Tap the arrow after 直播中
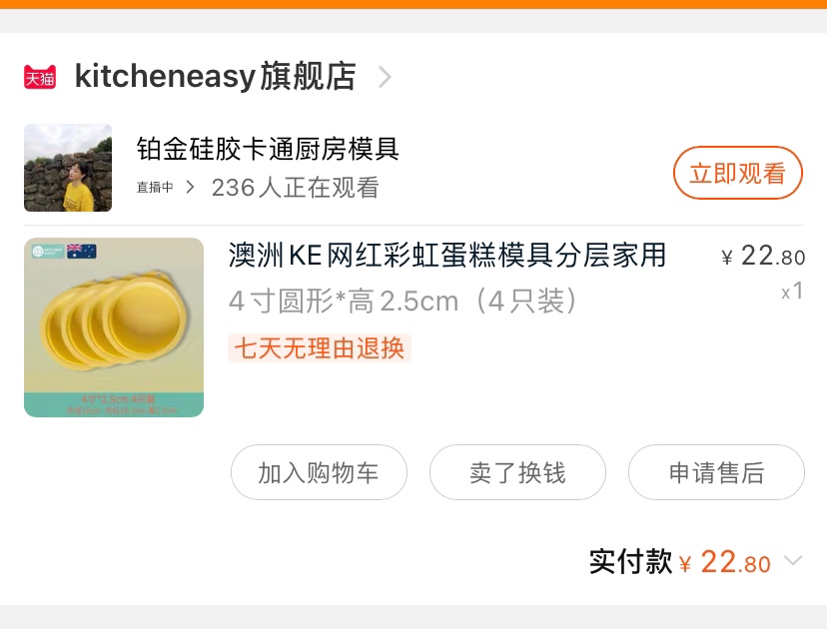 click(191, 188)
